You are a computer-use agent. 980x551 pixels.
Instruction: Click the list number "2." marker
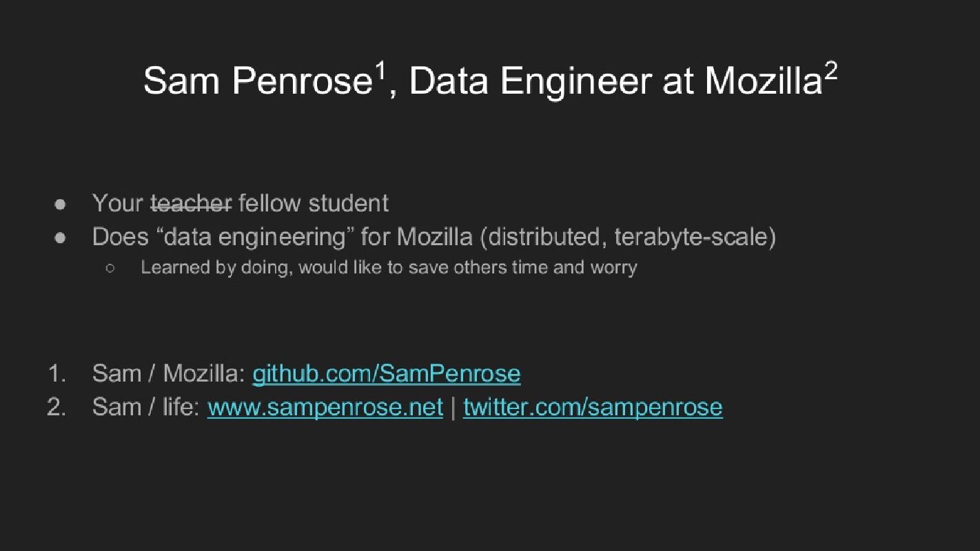57,407
